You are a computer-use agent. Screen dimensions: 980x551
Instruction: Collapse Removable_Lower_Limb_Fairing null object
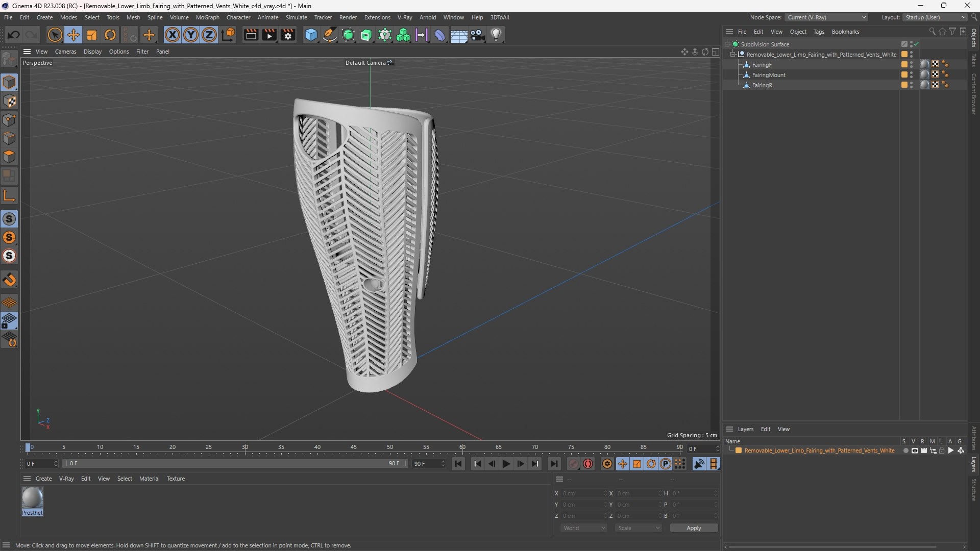point(733,54)
